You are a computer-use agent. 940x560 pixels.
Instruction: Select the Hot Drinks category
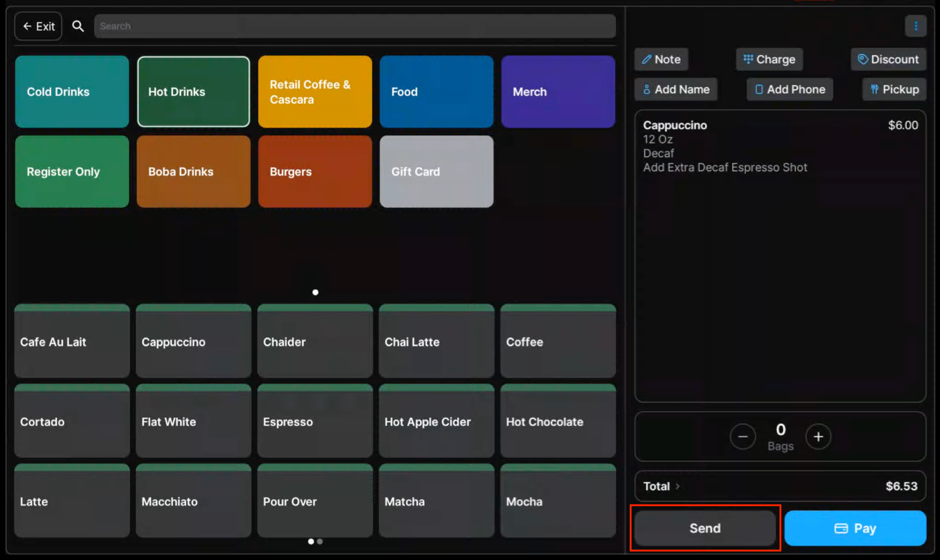[194, 92]
